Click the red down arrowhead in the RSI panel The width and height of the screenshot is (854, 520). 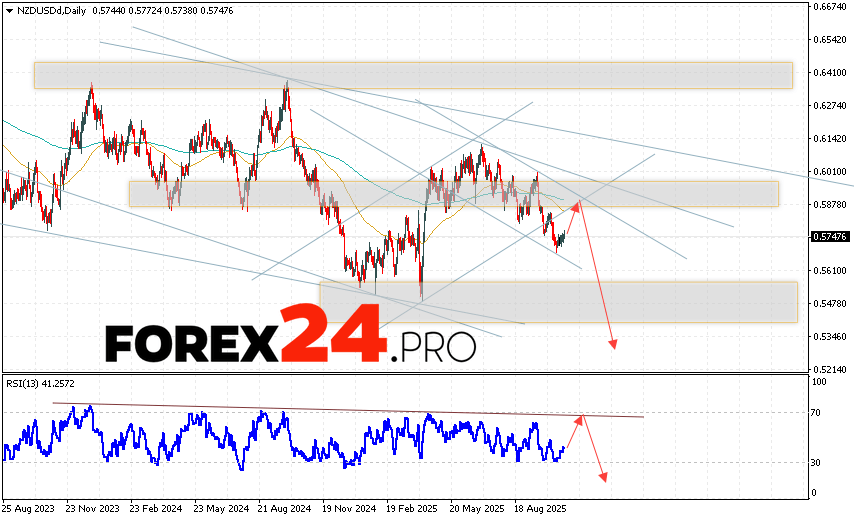(603, 478)
